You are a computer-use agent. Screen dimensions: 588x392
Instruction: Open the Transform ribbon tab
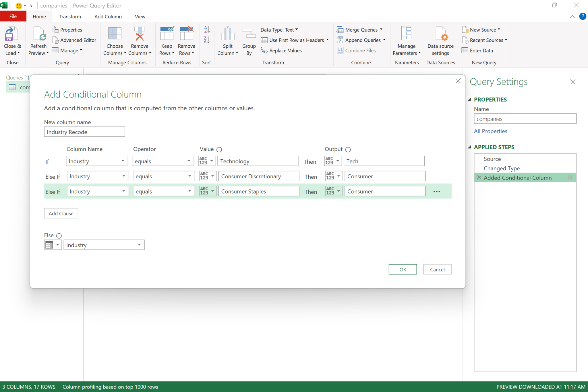[x=70, y=17]
